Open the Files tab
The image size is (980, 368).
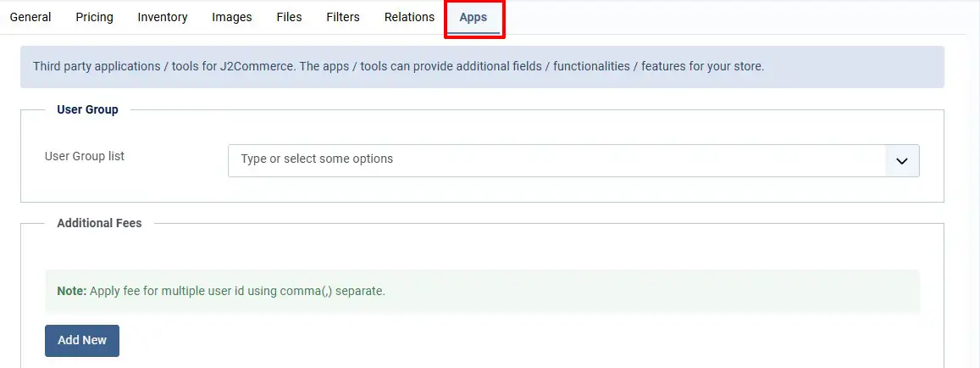point(290,18)
